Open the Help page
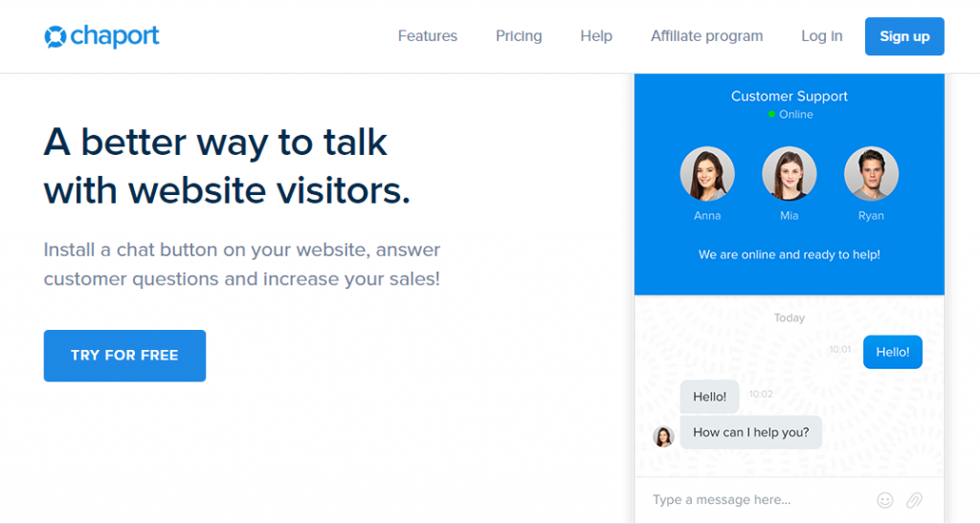 [596, 36]
